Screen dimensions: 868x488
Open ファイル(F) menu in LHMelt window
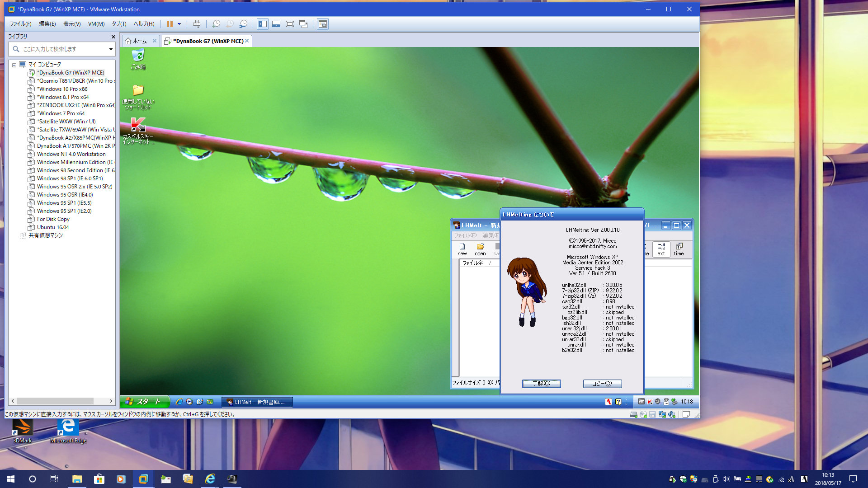click(x=465, y=235)
